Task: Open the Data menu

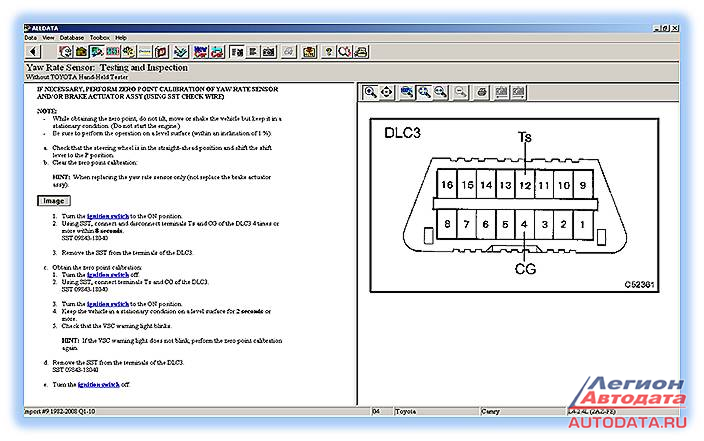Action: pos(31,38)
